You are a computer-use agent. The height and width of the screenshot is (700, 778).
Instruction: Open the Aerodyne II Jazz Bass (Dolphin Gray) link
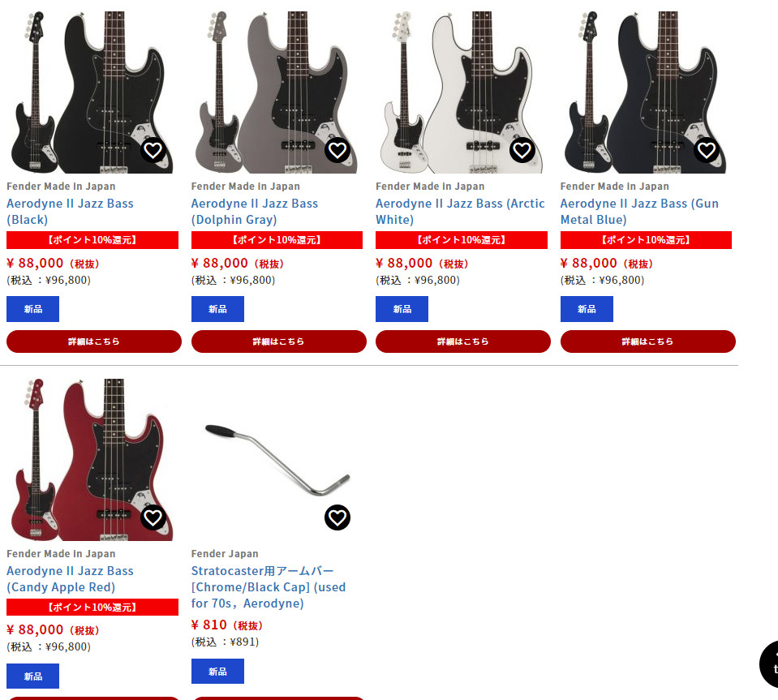255,212
